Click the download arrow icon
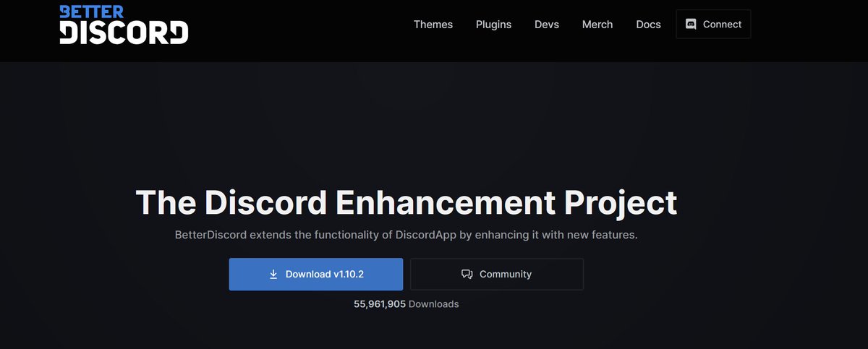 [x=273, y=275]
